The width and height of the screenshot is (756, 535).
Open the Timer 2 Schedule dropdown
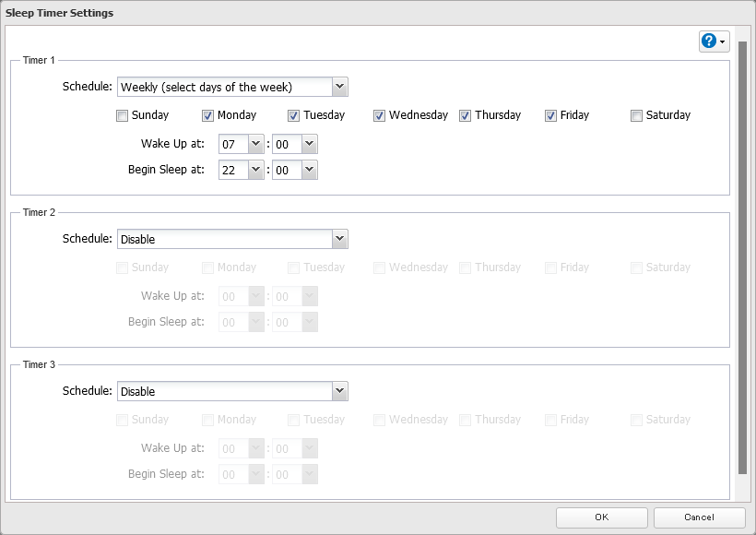(340, 238)
